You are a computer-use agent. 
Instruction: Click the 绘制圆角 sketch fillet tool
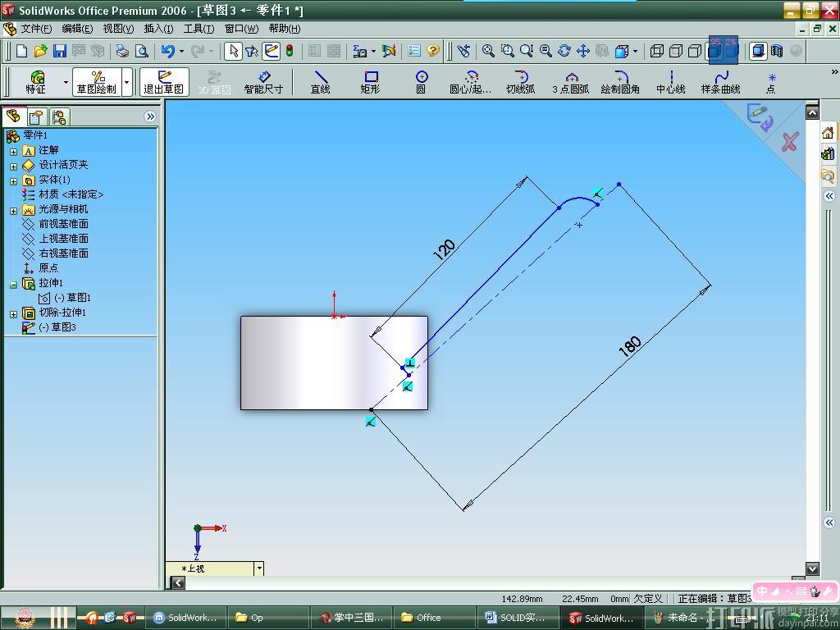(x=620, y=81)
